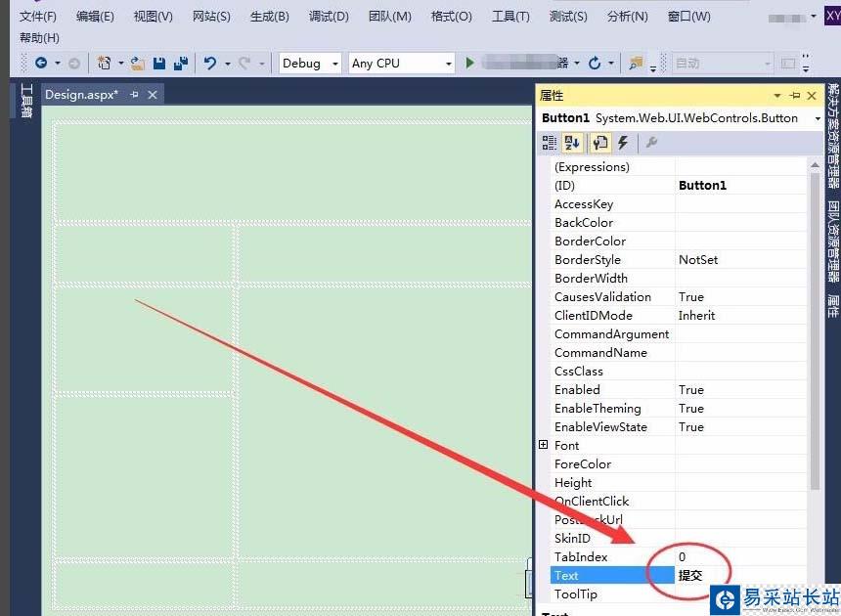Screen dimensions: 841x616
Task: Open the 调试(D) menu
Action: click(x=329, y=17)
